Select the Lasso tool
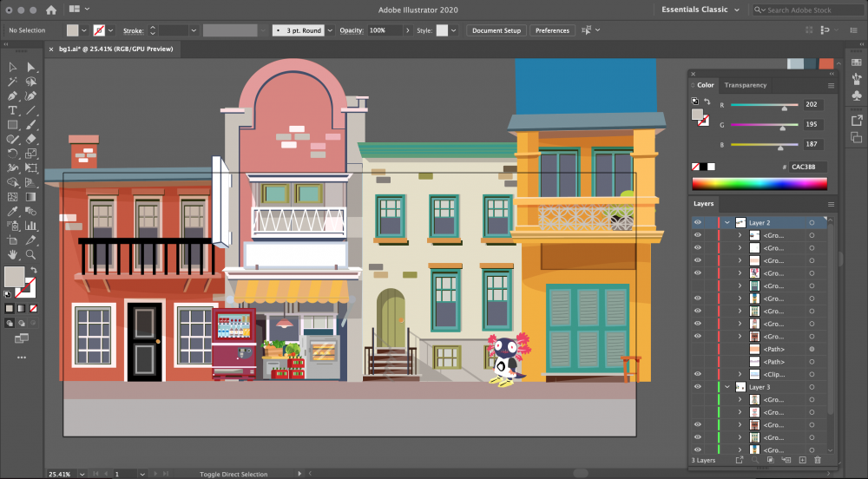The image size is (868, 479). [30, 82]
